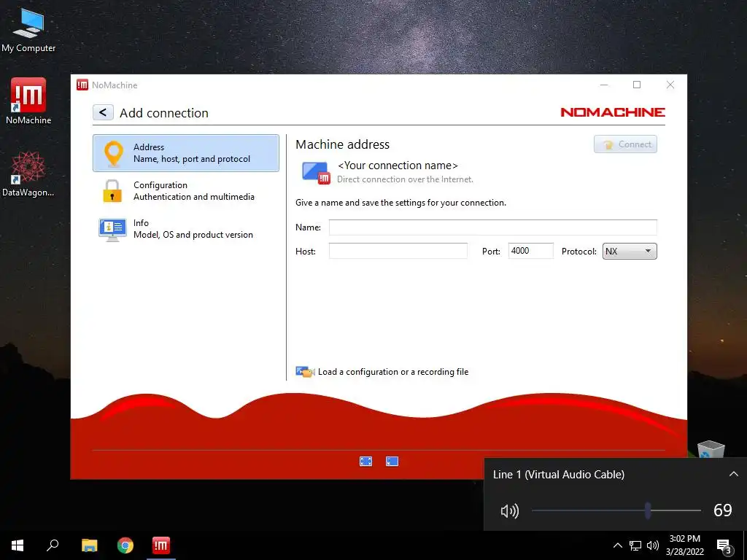Click the Info monitor icon
The width and height of the screenshot is (747, 560).
pos(112,230)
